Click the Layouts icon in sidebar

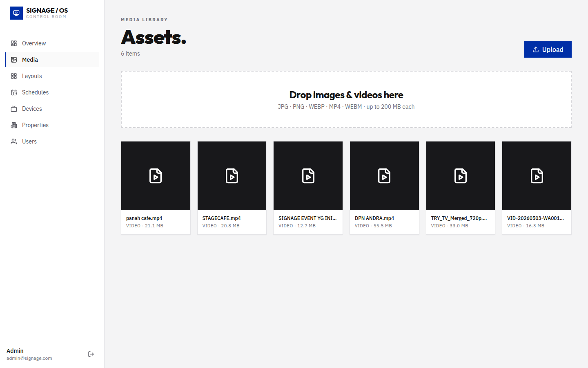(14, 76)
